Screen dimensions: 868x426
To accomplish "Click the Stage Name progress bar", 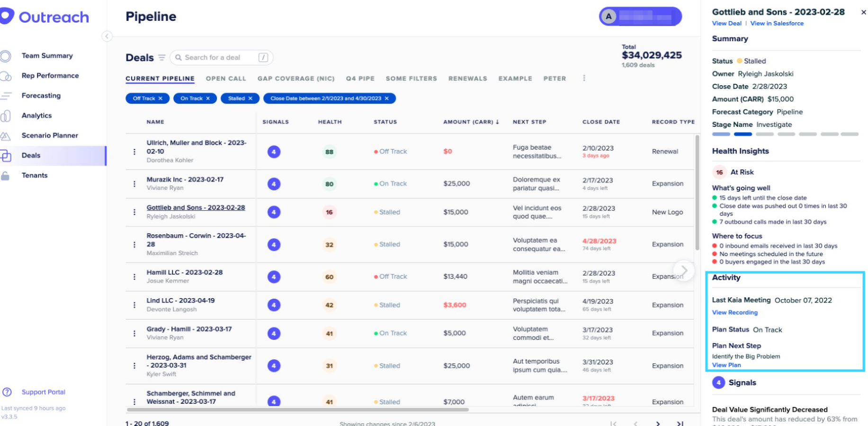I will point(785,134).
